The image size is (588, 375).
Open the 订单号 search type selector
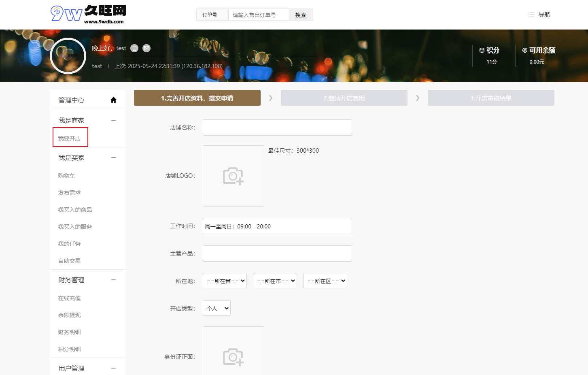point(212,15)
